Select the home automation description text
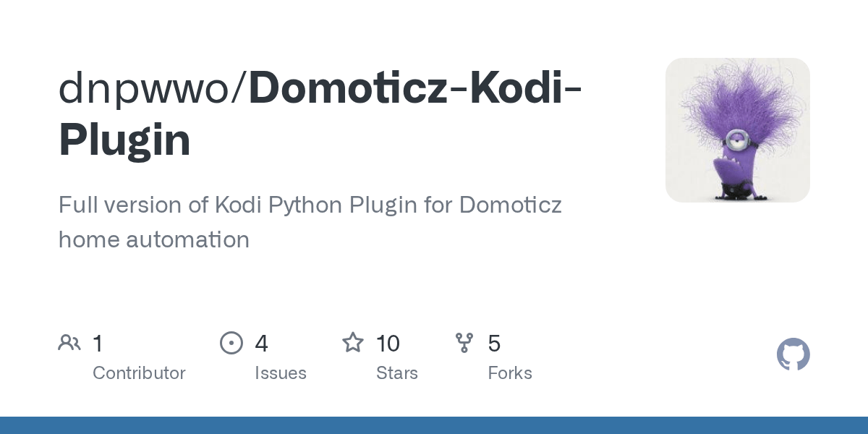Image resolution: width=868 pixels, height=434 pixels. (154, 239)
